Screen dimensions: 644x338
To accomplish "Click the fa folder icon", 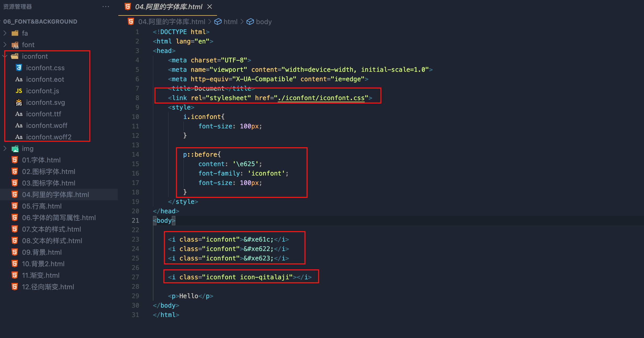I will click(x=15, y=33).
